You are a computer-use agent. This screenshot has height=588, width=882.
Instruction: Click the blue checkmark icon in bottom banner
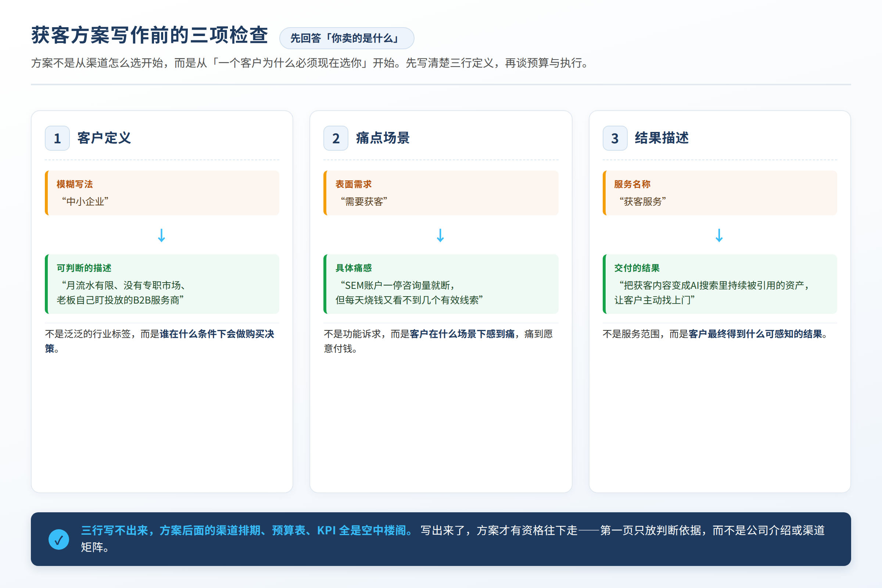coord(59,539)
